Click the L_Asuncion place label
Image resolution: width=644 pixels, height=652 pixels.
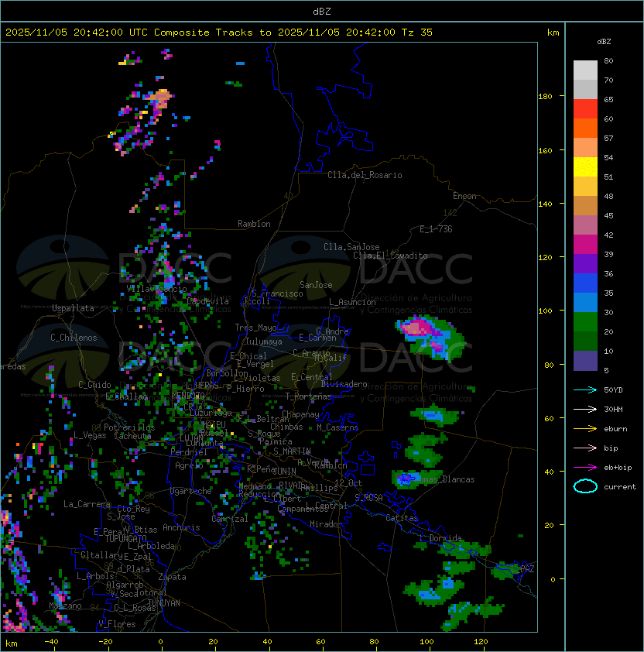pyautogui.click(x=352, y=302)
